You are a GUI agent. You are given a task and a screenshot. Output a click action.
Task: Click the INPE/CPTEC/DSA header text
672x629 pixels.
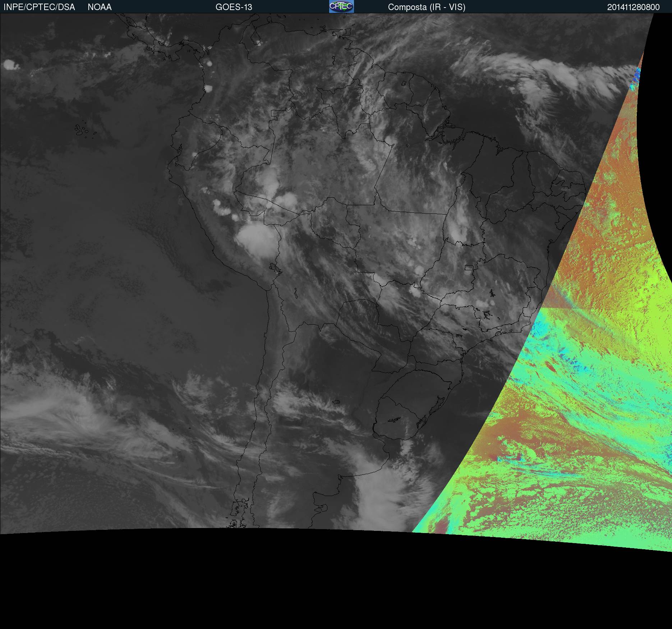click(39, 7)
